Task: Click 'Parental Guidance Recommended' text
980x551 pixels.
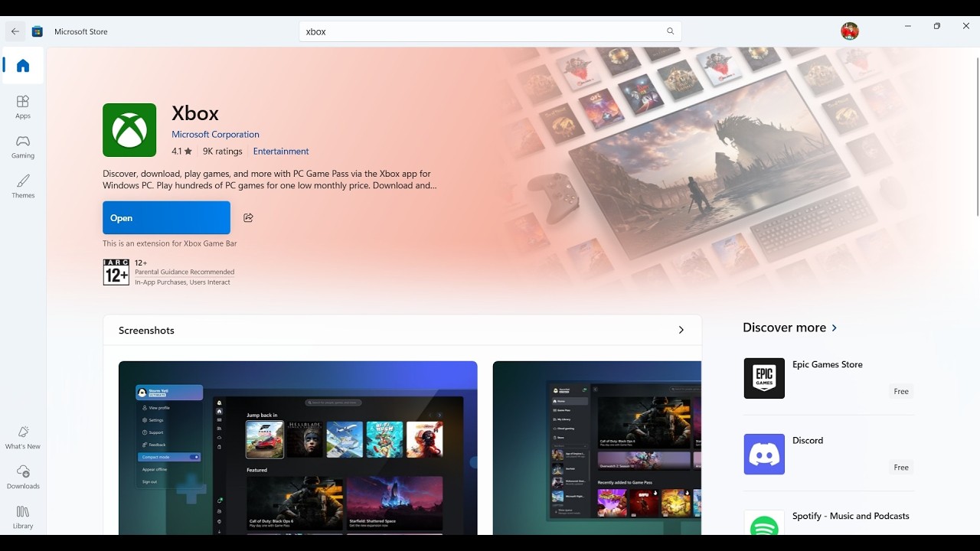Action: pyautogui.click(x=185, y=272)
